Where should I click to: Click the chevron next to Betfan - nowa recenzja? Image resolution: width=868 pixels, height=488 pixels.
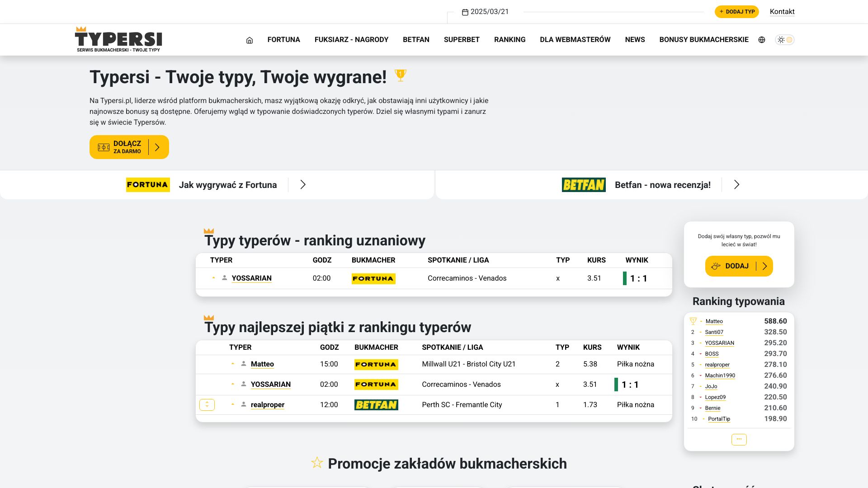[736, 184]
